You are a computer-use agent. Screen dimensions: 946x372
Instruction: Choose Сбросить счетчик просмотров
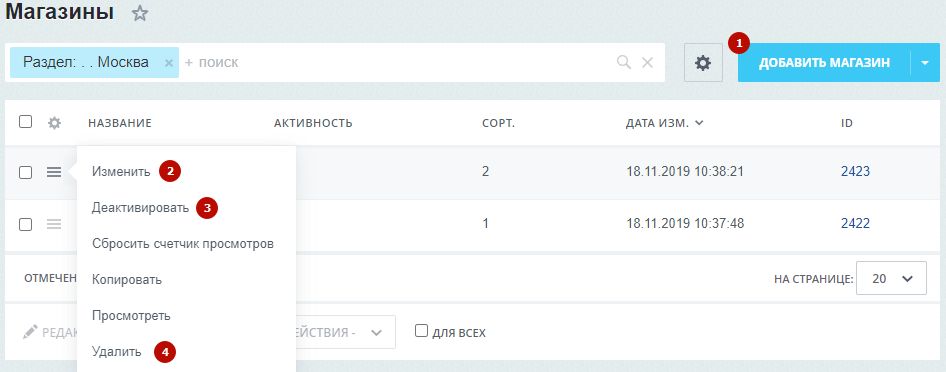coord(183,244)
